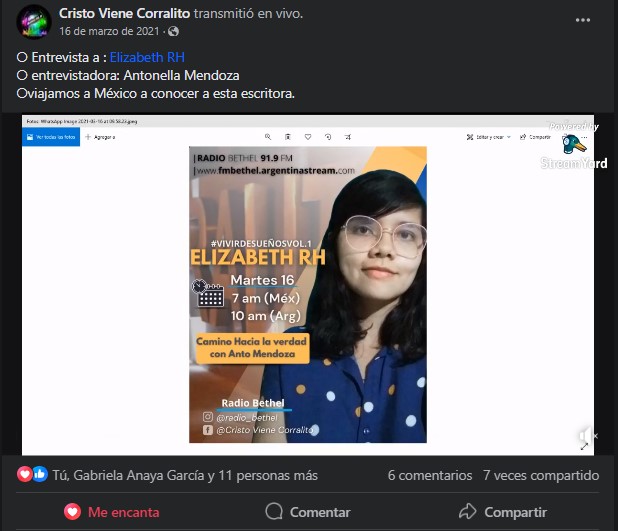618x531 pixels.
Task: Click the Comentar button
Action: 308,512
